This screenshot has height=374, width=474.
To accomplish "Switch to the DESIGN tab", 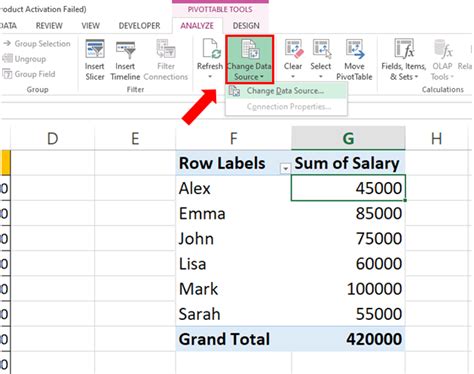I will pos(246,26).
